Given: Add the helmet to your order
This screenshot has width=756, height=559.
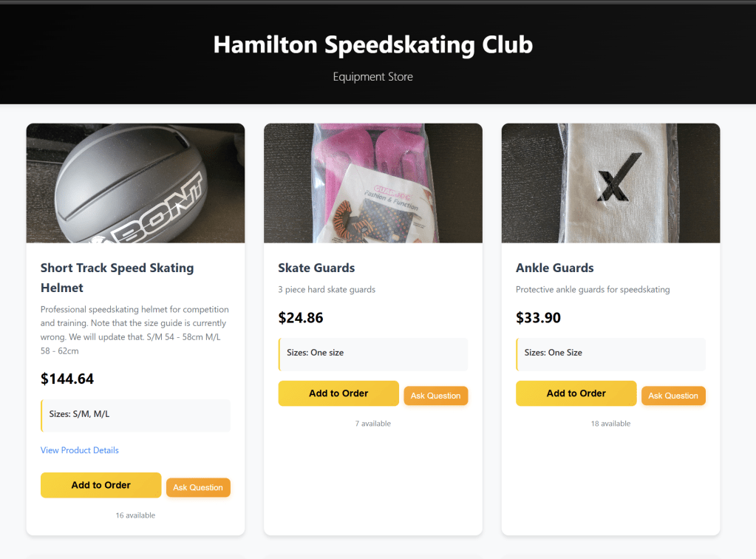Looking at the screenshot, I should click(101, 485).
